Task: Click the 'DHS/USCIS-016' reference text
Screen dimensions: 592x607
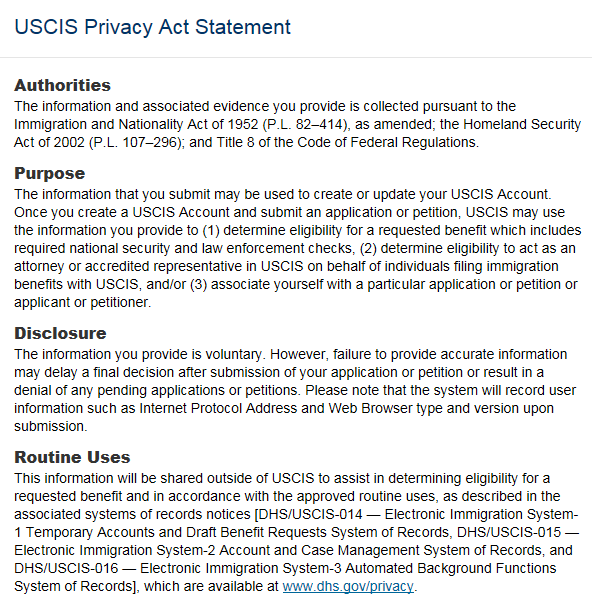Action: coord(66,568)
